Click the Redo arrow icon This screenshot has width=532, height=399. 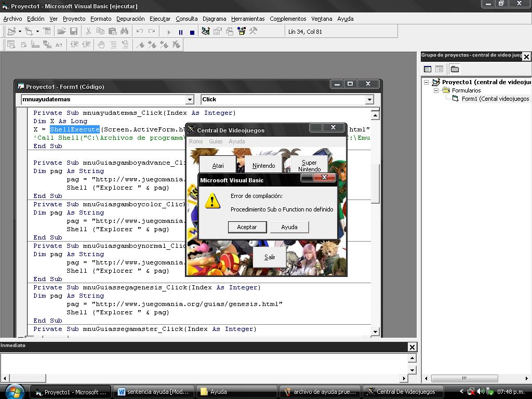tap(152, 32)
